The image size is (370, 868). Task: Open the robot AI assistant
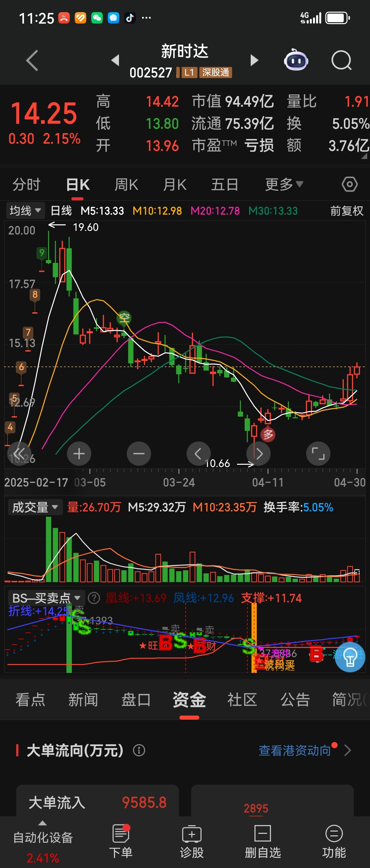coord(296,60)
